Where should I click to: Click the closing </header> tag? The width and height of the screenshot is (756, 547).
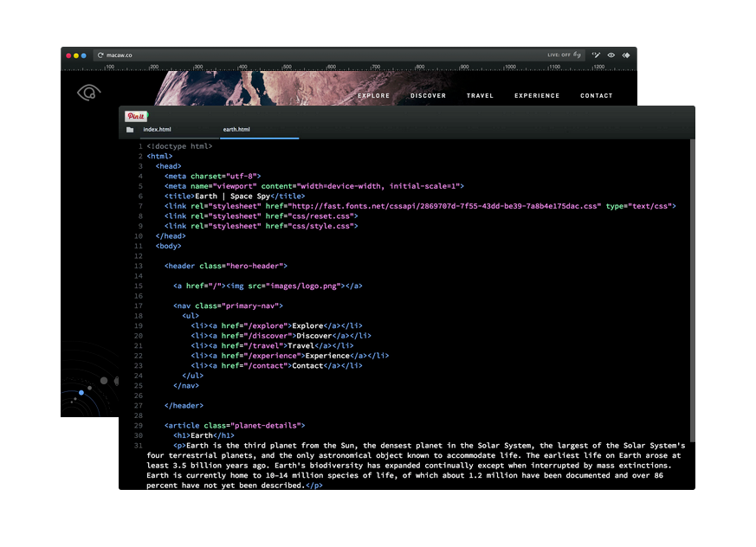184,406
